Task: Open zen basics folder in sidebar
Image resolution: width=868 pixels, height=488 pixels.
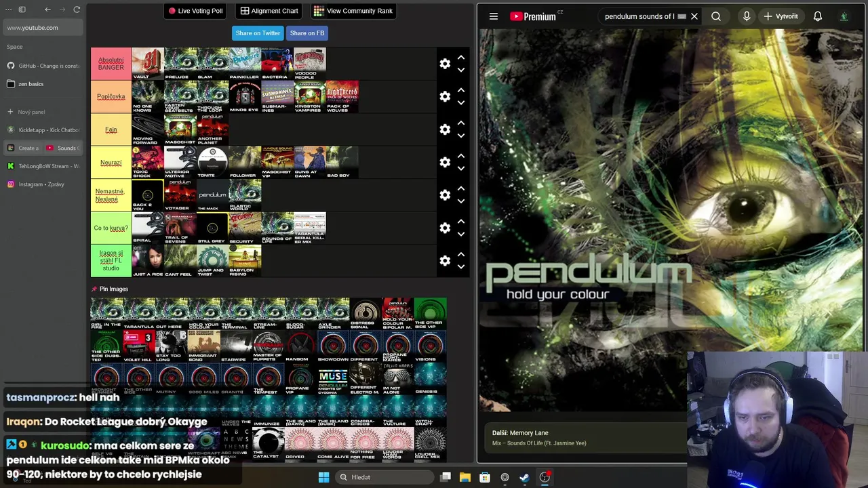Action: click(43, 84)
